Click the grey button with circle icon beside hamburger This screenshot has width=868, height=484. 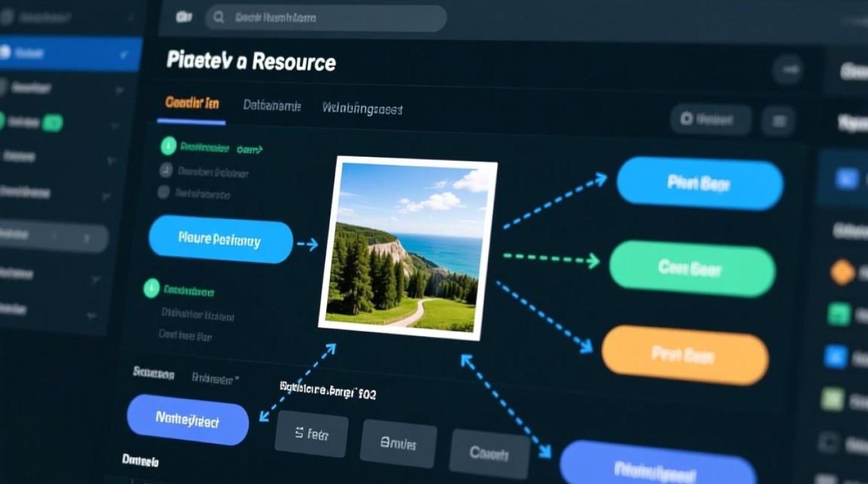(710, 119)
